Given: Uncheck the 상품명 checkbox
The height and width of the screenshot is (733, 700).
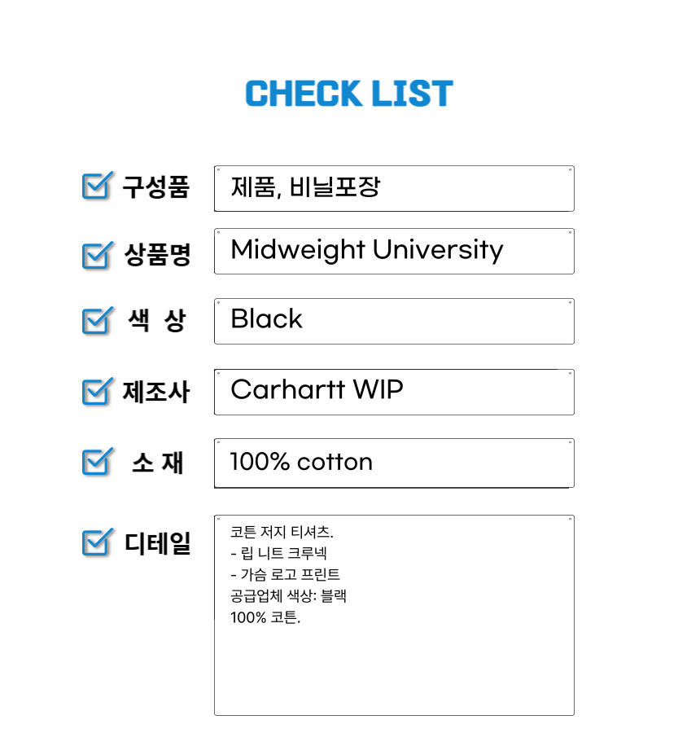Looking at the screenshot, I should pyautogui.click(x=95, y=255).
